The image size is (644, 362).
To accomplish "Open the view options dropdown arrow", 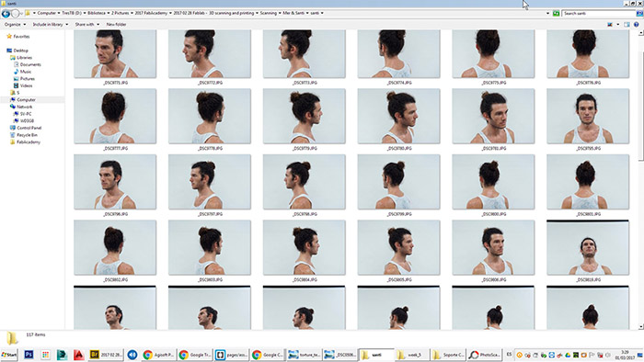I will point(617,25).
